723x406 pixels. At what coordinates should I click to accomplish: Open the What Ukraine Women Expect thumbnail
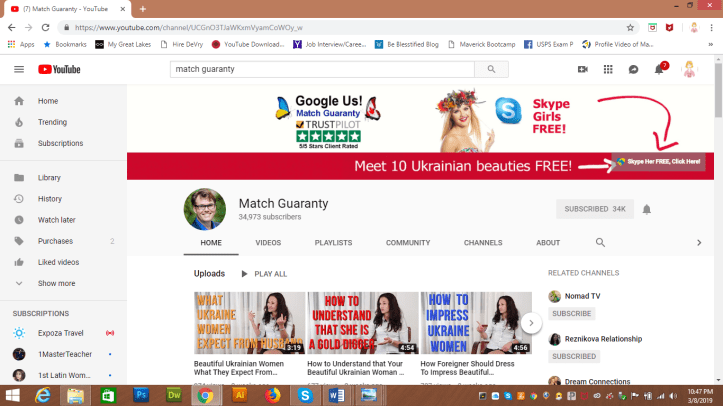click(x=249, y=323)
